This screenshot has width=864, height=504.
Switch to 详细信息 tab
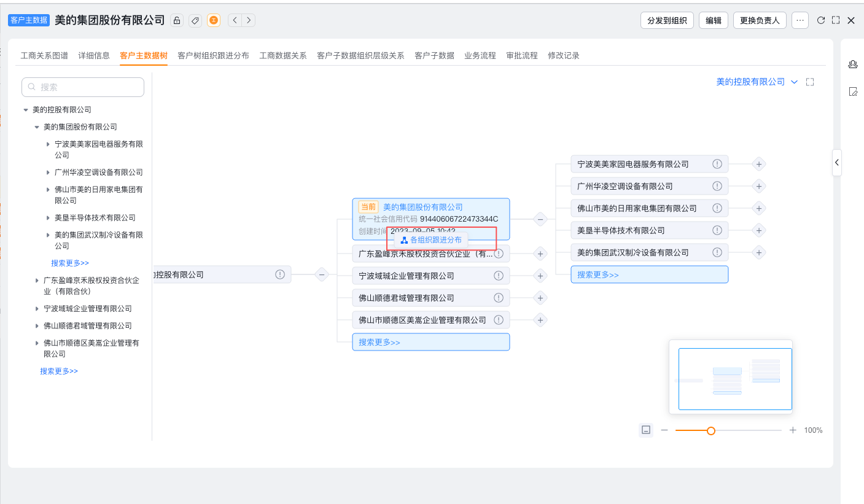[x=94, y=55]
